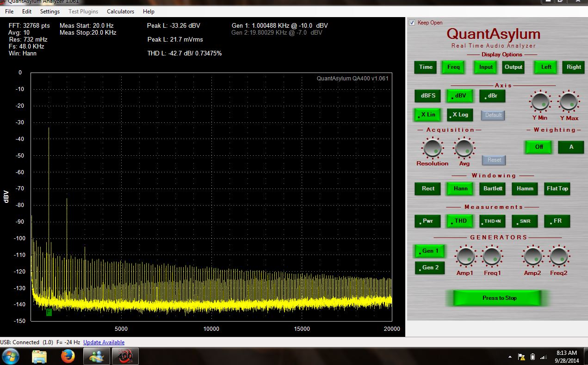This screenshot has width=588, height=365.
Task: Enable A weighting
Action: pos(571,147)
